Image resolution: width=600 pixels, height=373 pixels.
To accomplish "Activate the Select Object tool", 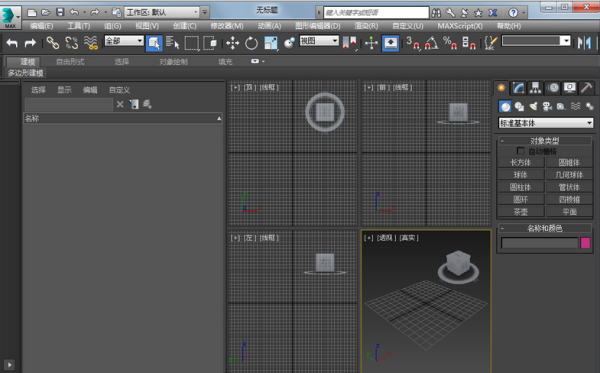I will click(x=154, y=43).
